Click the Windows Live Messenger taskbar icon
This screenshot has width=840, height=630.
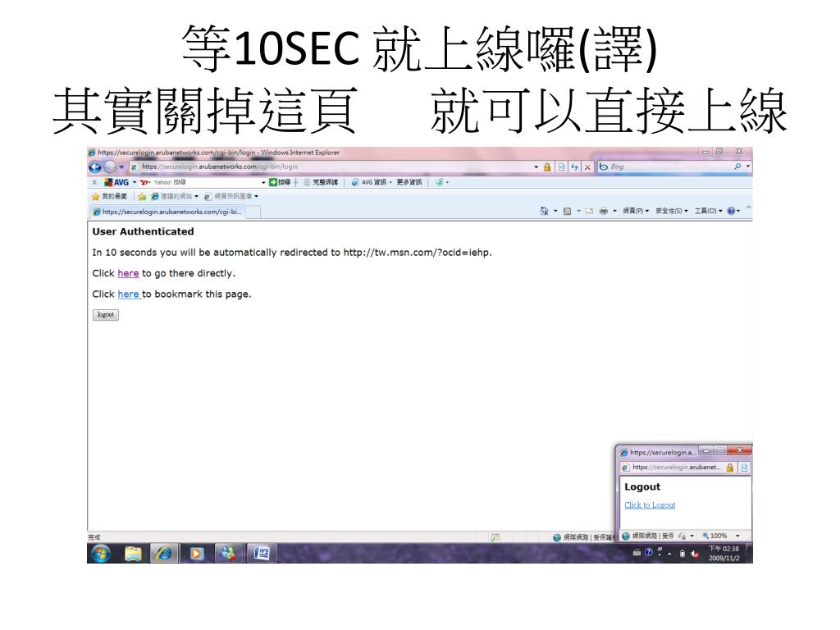click(x=228, y=554)
